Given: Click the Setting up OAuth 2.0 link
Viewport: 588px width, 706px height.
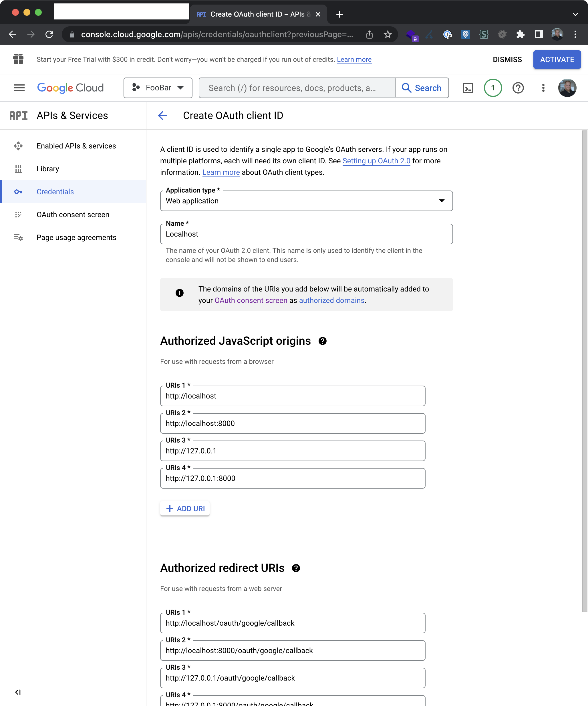Looking at the screenshot, I should pos(376,161).
